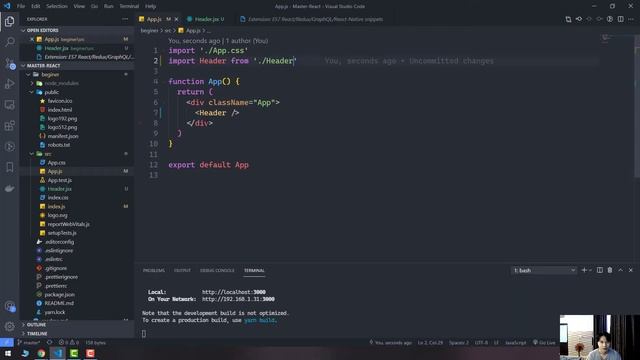Viewport: 640px width, 360px height.
Task: Open the View menu
Action: (x=79, y=6)
